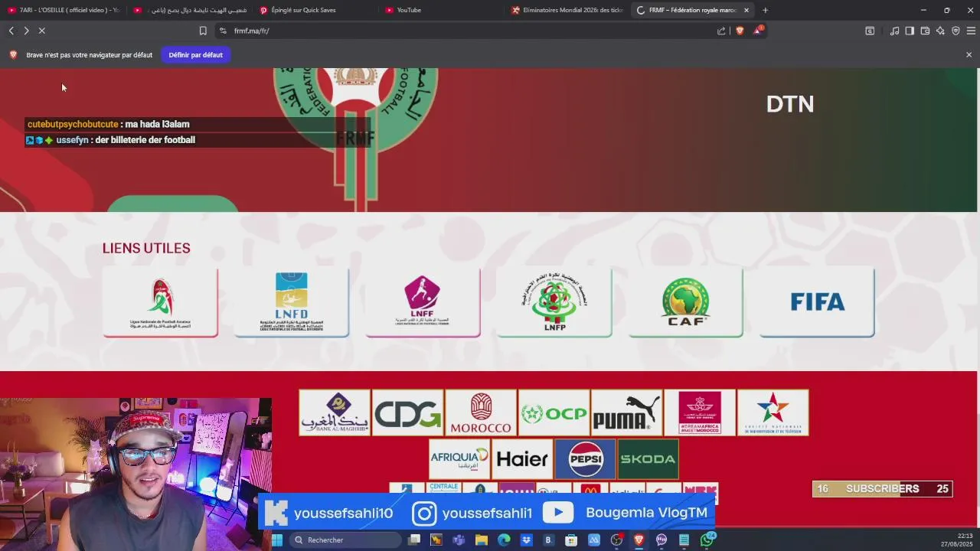The height and width of the screenshot is (551, 980).
Task: Click the Bank Al-Maghrib sponsor logo
Action: coord(335,412)
